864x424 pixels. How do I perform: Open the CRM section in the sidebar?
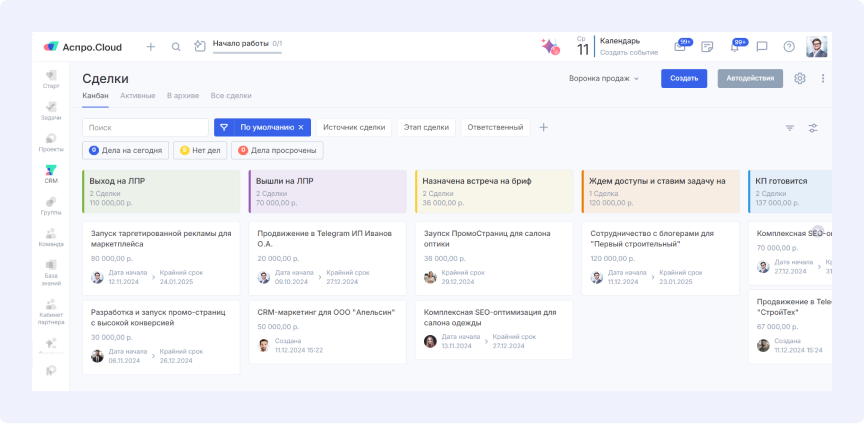click(x=51, y=173)
